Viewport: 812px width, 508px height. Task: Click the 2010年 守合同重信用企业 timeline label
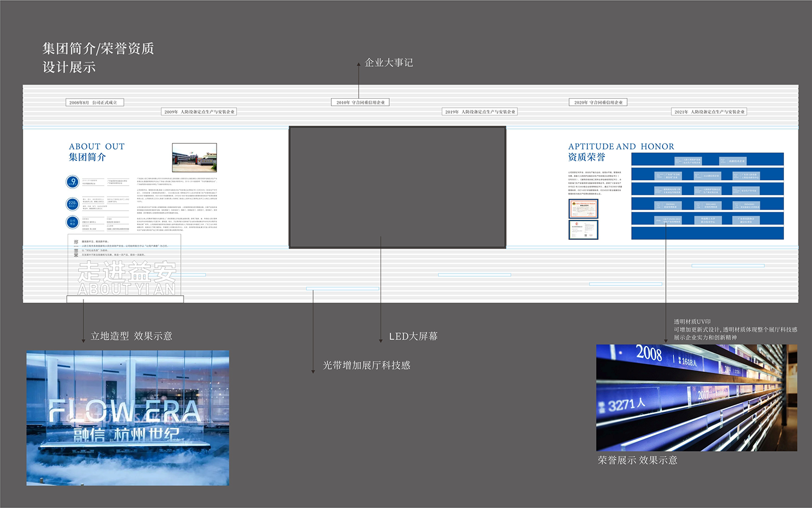click(x=360, y=102)
